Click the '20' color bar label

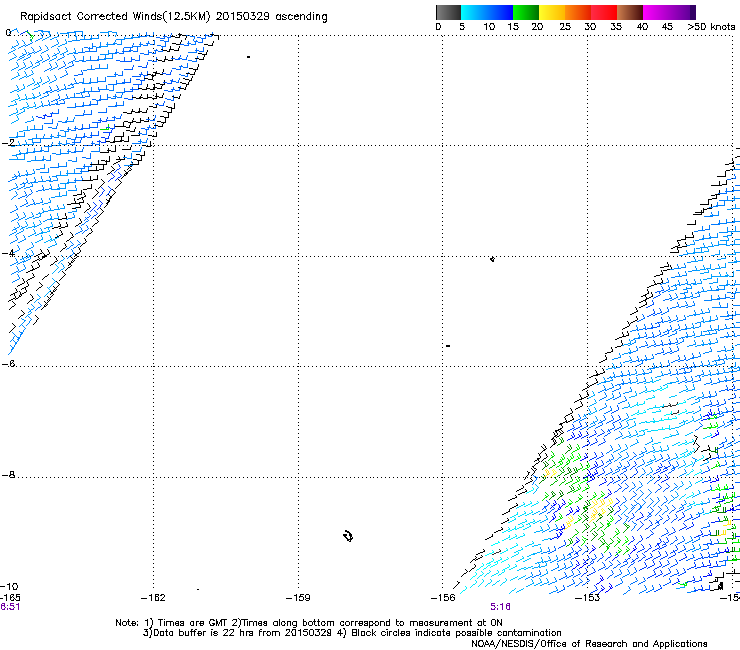tap(537, 27)
